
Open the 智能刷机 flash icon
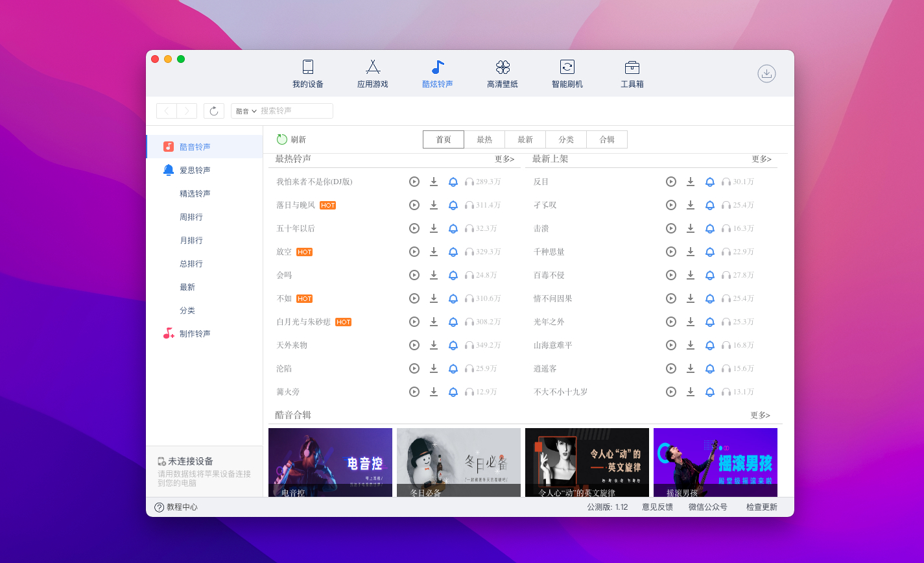[x=567, y=67]
